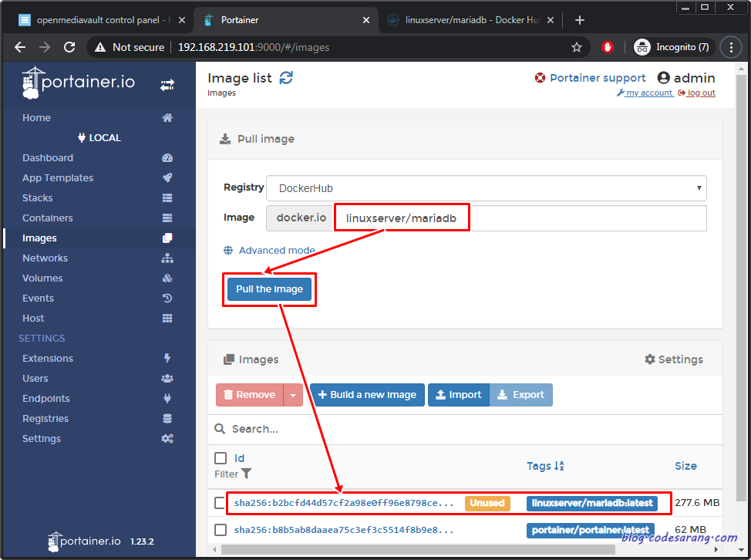Open my account link

(x=645, y=93)
